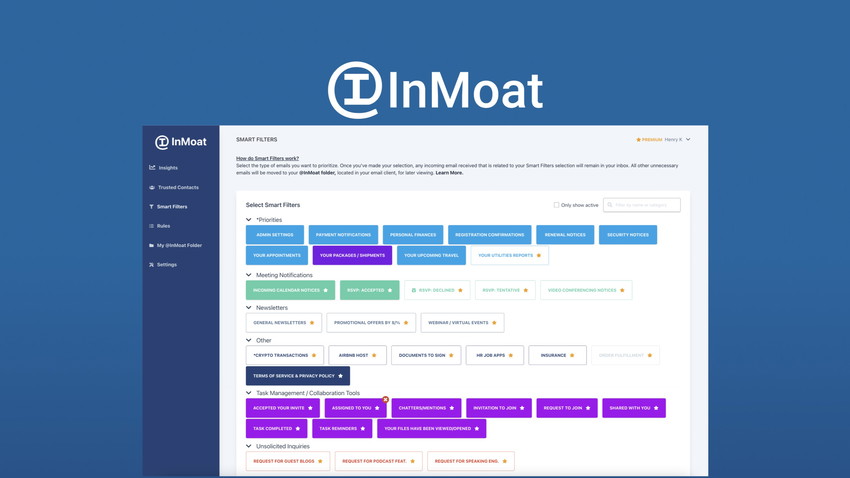Click the star on Order Fulfillment tile
Image resolution: width=850 pixels, height=478 pixels.
[650, 356]
